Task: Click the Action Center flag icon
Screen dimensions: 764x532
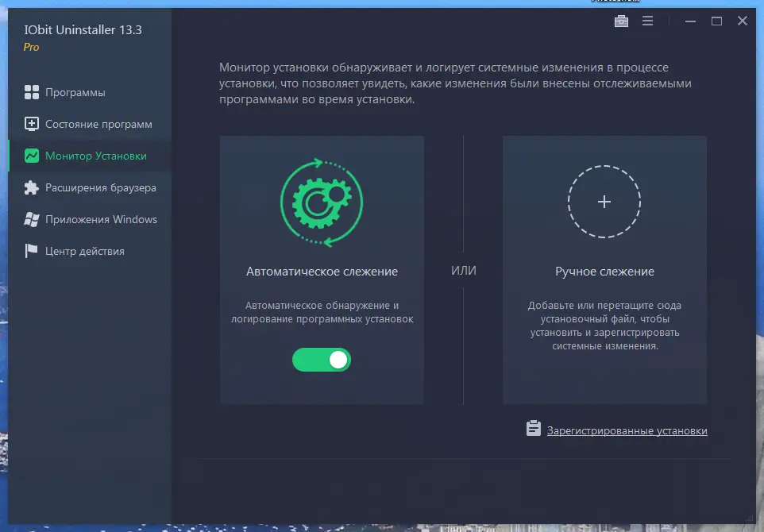Action: point(32,251)
